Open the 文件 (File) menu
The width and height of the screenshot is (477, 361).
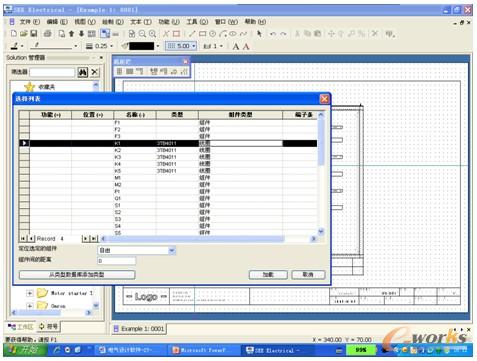click(x=30, y=22)
